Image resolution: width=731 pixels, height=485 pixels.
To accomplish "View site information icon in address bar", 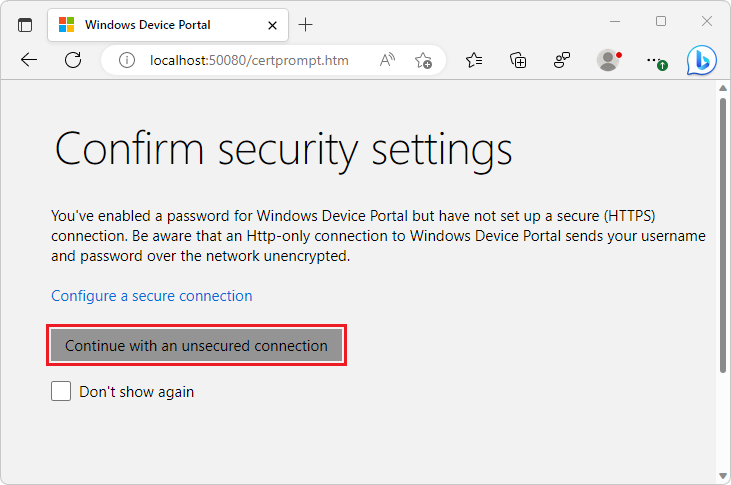I will tap(127, 60).
